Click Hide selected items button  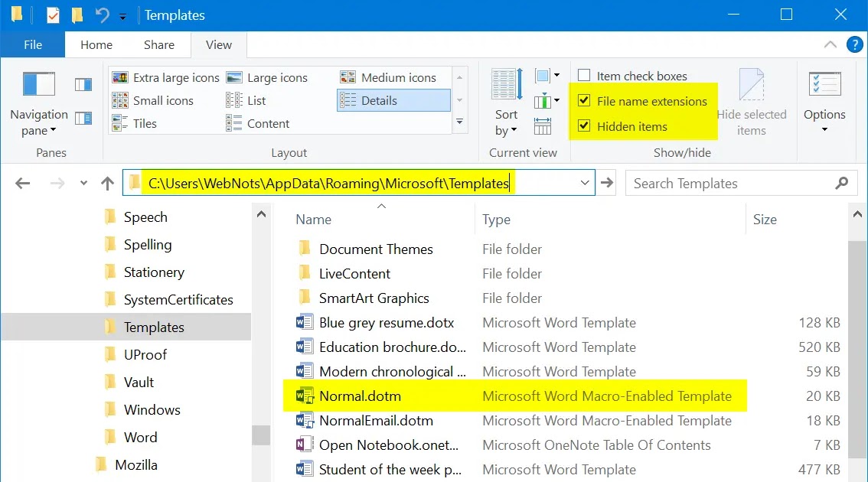coord(751,103)
